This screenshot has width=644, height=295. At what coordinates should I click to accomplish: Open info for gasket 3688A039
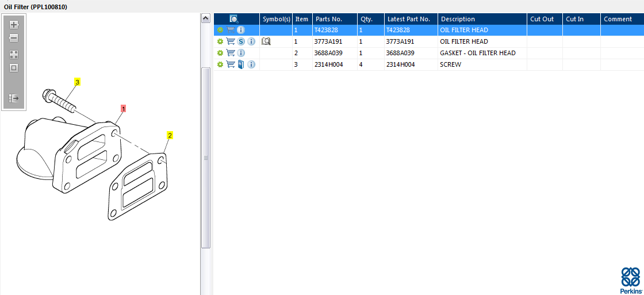(241, 53)
